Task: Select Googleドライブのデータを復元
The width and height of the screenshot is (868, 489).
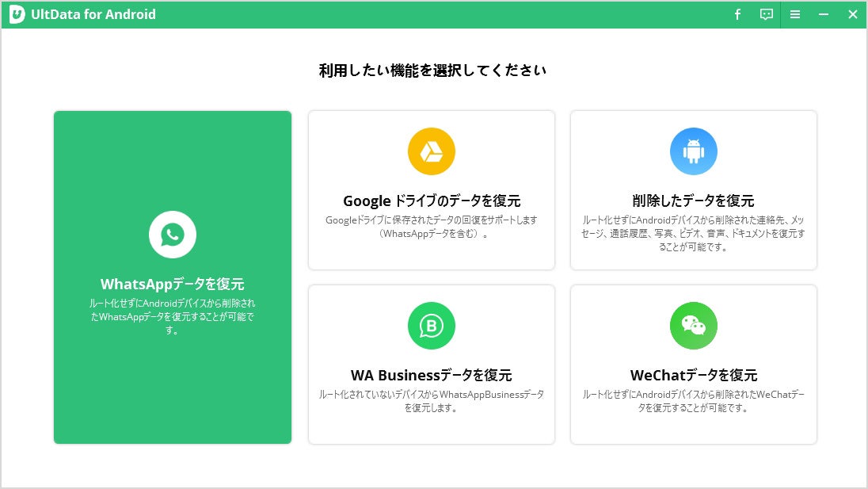Action: tap(432, 190)
